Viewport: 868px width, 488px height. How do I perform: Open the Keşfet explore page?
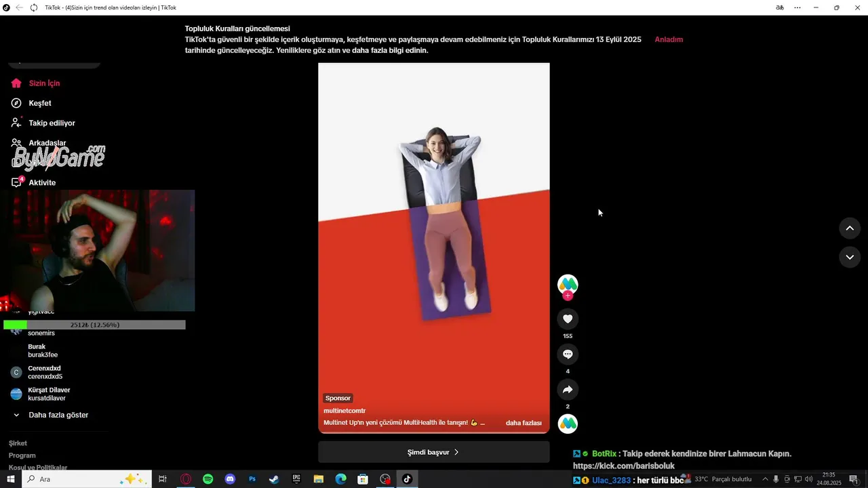pos(39,103)
